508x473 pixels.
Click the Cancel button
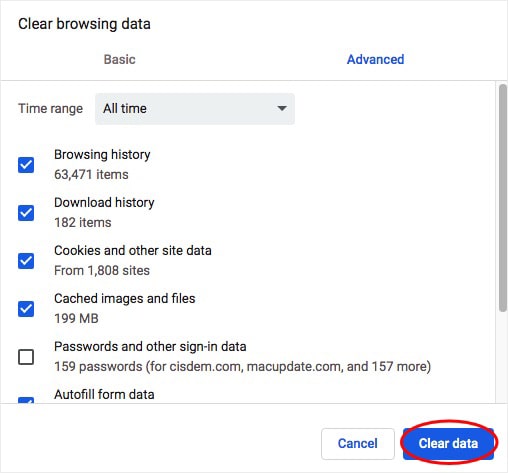[358, 443]
